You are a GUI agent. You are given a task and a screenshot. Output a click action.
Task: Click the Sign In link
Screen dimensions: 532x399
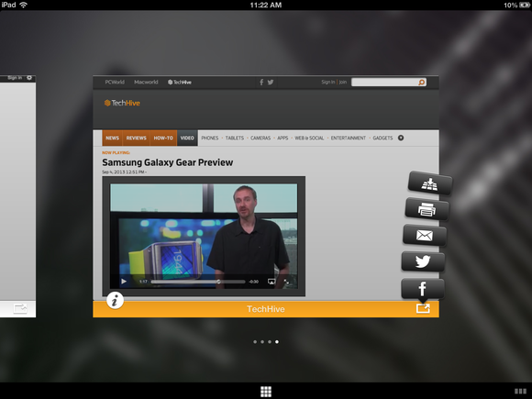pyautogui.click(x=328, y=83)
